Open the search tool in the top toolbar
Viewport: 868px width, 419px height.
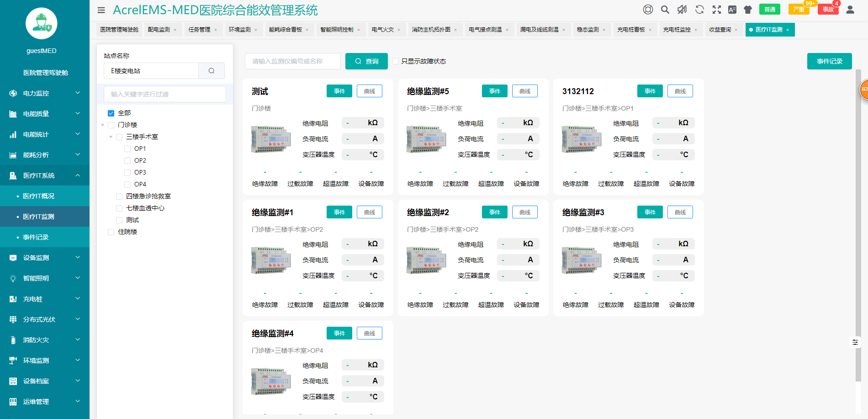click(665, 9)
